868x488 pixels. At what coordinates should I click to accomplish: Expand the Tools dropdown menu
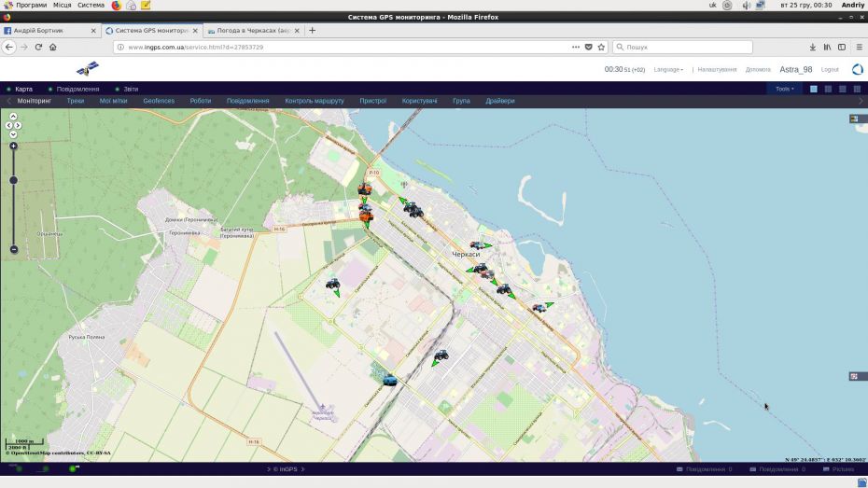pyautogui.click(x=784, y=89)
